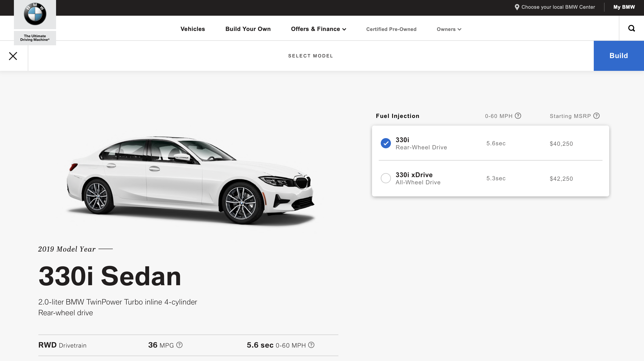Close the Select Model panel with X
This screenshot has width=644, height=361.
pyautogui.click(x=13, y=56)
